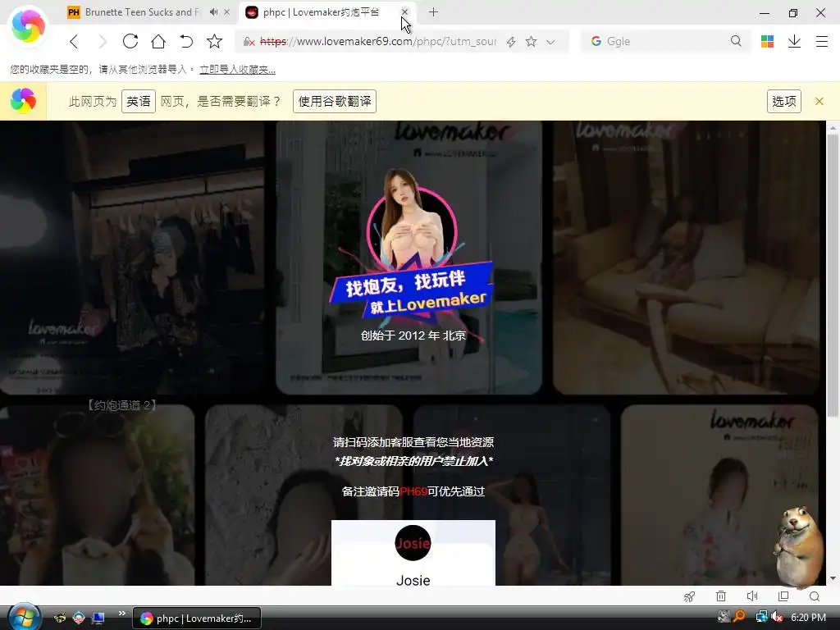This screenshot has width=840, height=630.
Task: Expand the address bar dropdown chevron
Action: (550, 42)
